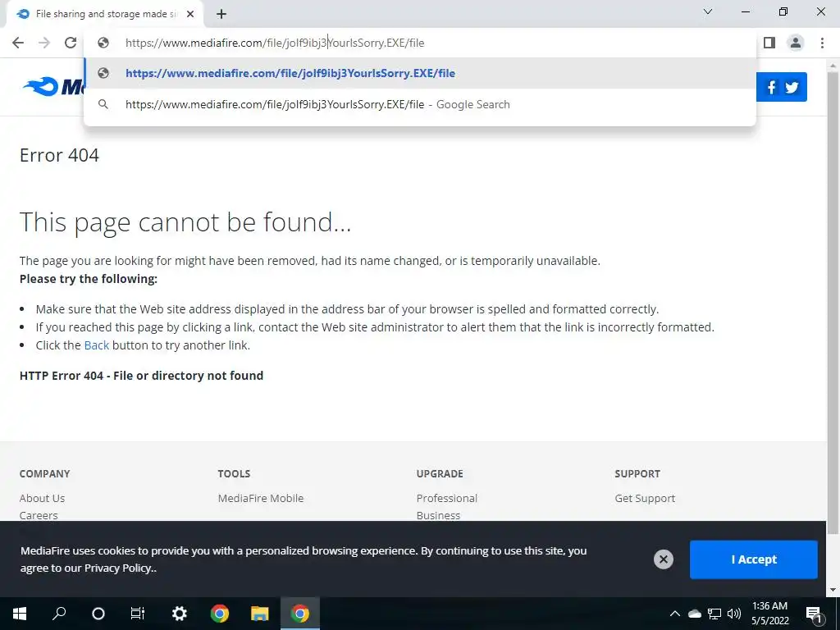This screenshot has height=630, width=840.
Task: Dismiss the cookie banner with X
Action: (663, 559)
